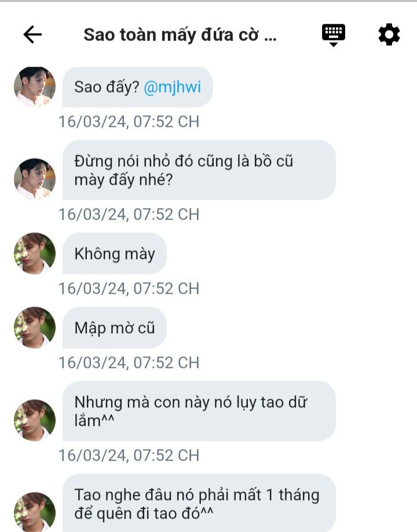Tap timestamp under the 'Không mày' message
The height and width of the screenshot is (532, 417).
(129, 289)
